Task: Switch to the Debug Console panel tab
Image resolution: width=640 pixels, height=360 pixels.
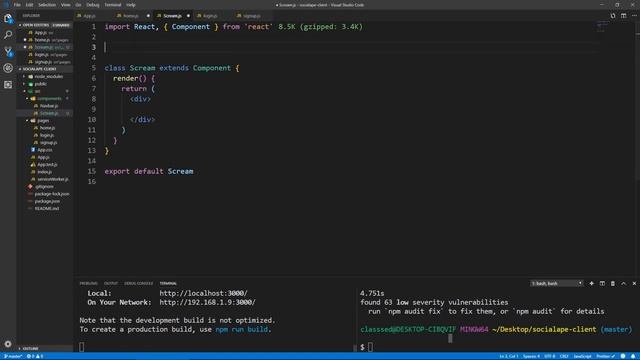Action: 138,283
